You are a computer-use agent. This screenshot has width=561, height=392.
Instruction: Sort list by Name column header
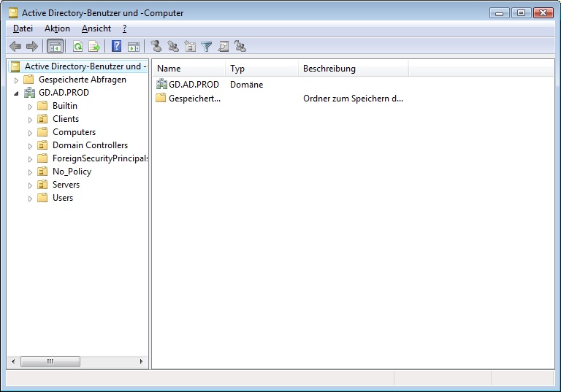[x=187, y=69]
